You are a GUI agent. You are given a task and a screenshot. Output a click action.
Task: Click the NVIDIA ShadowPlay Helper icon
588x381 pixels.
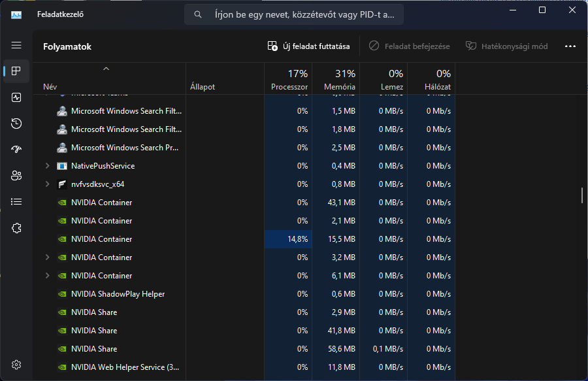click(62, 294)
